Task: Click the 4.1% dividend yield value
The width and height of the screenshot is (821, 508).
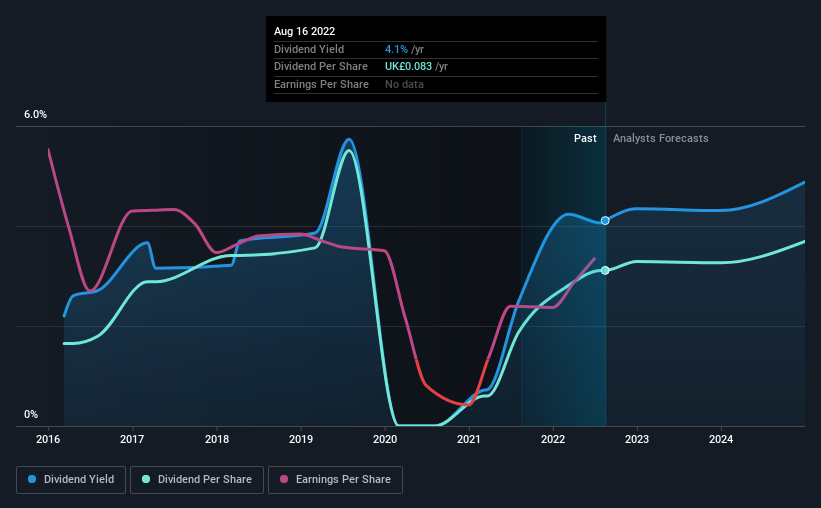Action: point(396,49)
